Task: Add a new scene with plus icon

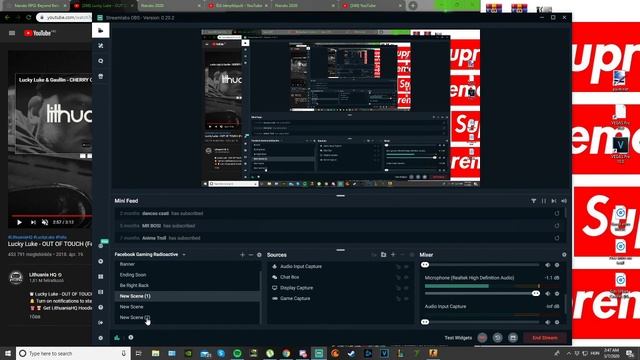Action: coord(242,255)
